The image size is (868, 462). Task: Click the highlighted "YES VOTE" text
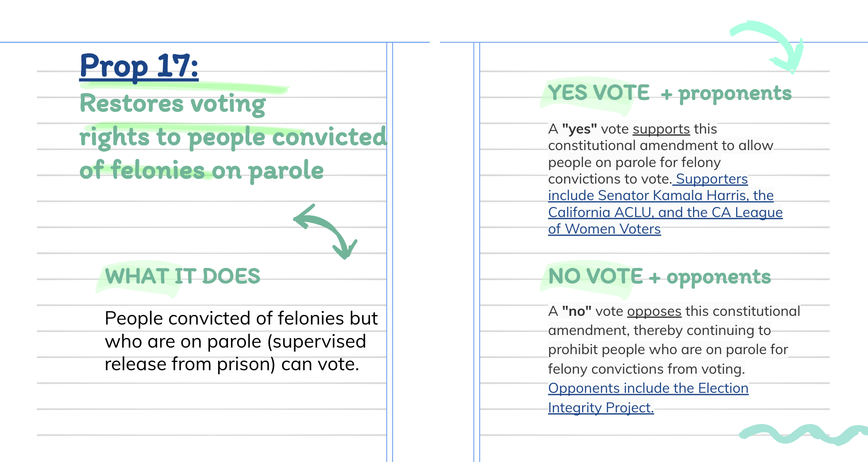599,93
